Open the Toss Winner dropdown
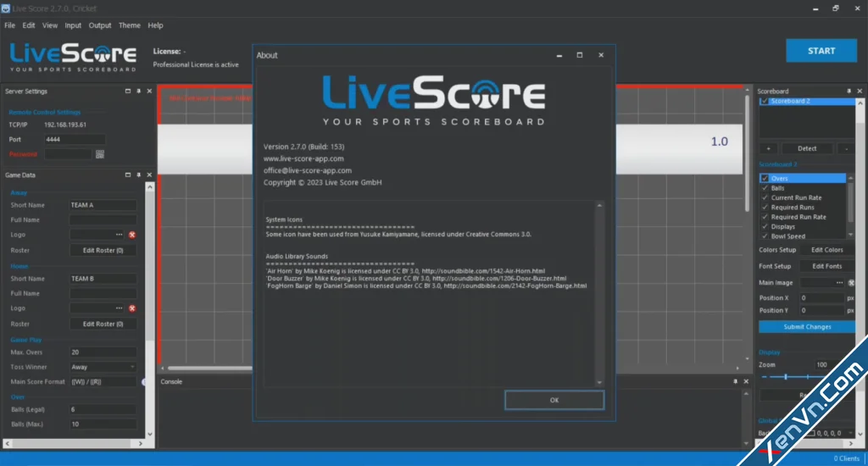The height and width of the screenshot is (466, 868). point(103,367)
